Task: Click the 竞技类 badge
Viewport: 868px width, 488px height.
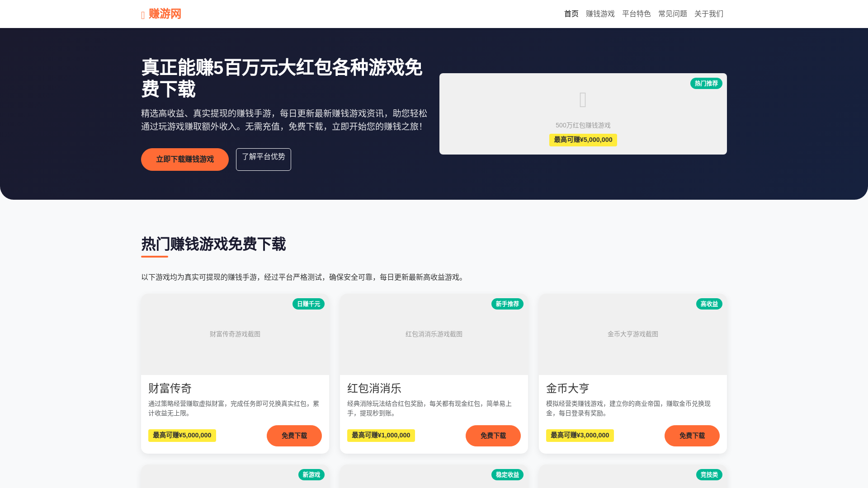Action: (x=709, y=475)
